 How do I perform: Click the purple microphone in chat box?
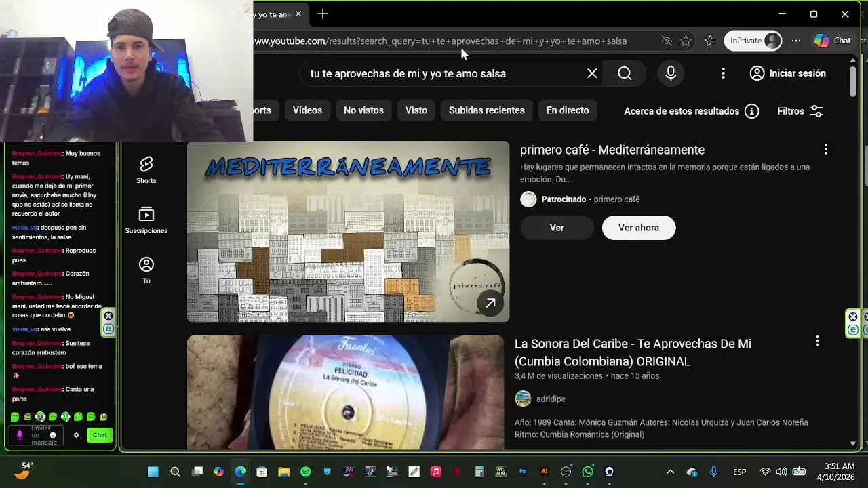19,435
